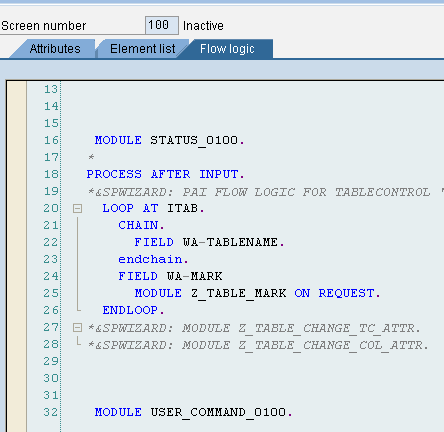Click the 'Inactive' status text
Viewport: 444px width, 432px height.
(x=203, y=26)
